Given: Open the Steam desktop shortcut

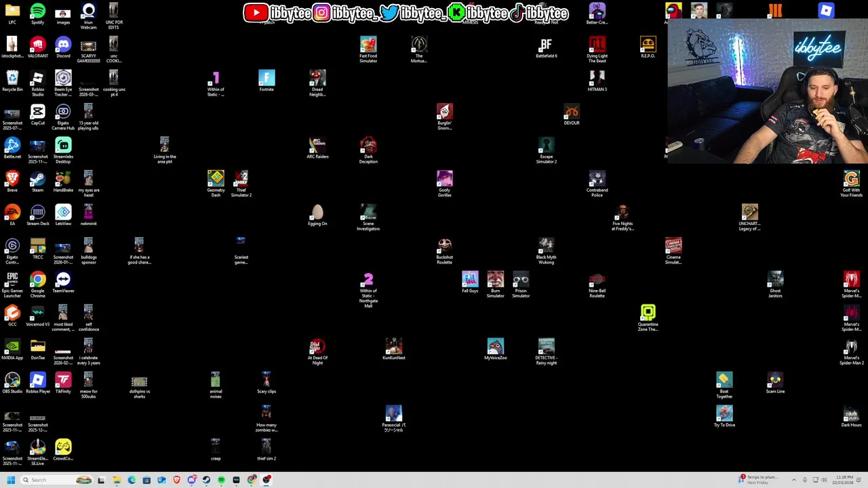Looking at the screenshot, I should click(37, 182).
